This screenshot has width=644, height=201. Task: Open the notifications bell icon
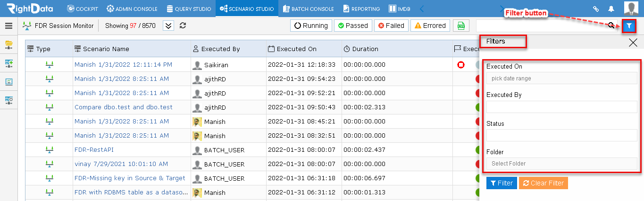(x=611, y=9)
